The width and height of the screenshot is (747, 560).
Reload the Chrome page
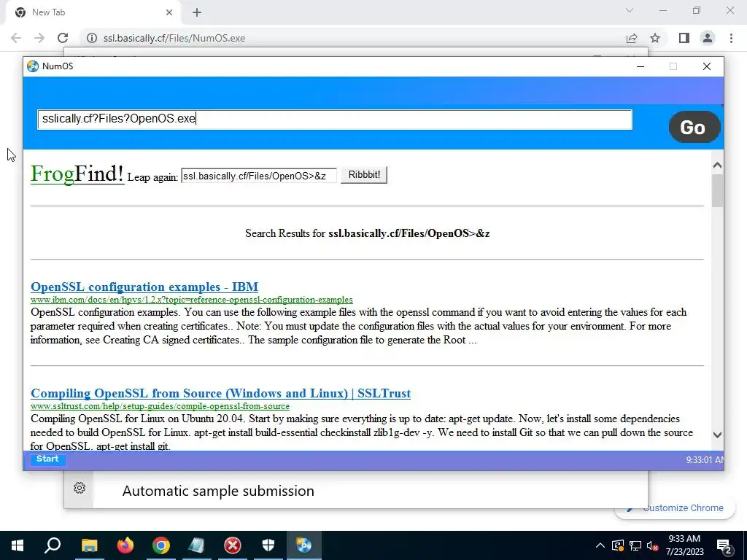coord(63,38)
